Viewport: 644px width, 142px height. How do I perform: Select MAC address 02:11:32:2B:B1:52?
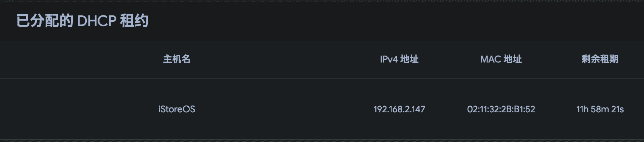(501, 109)
